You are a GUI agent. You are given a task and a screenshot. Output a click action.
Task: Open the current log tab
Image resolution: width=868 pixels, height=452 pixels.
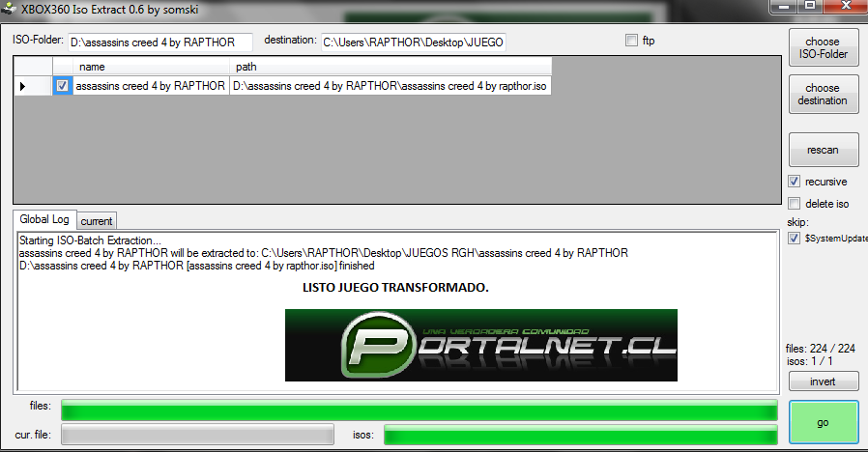[x=97, y=221]
